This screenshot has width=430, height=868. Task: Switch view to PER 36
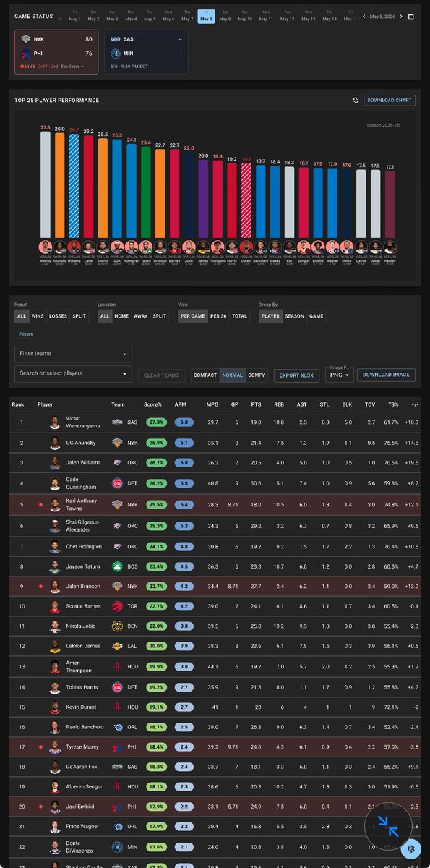tap(218, 316)
